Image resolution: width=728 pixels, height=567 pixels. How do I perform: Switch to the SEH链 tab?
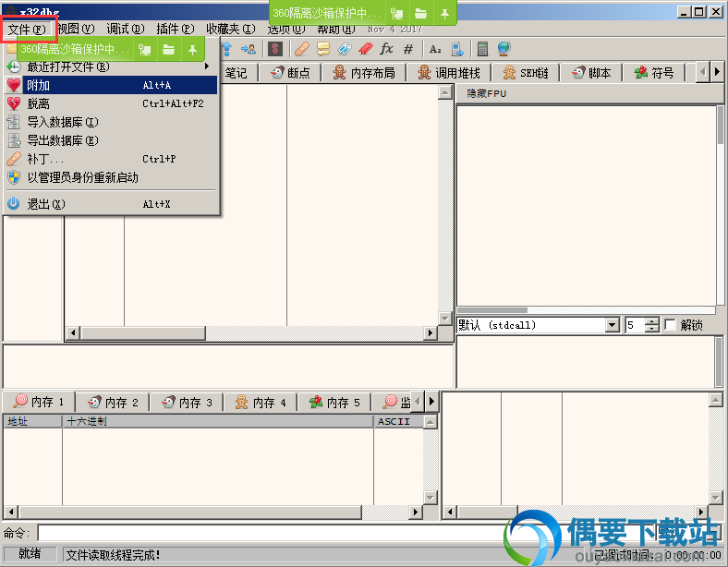coord(526,73)
